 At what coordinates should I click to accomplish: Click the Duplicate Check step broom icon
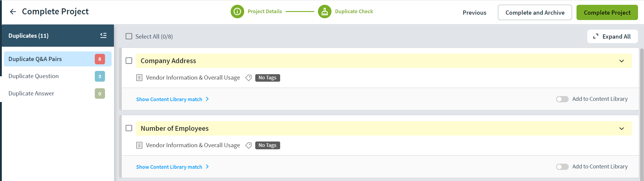coord(325,12)
